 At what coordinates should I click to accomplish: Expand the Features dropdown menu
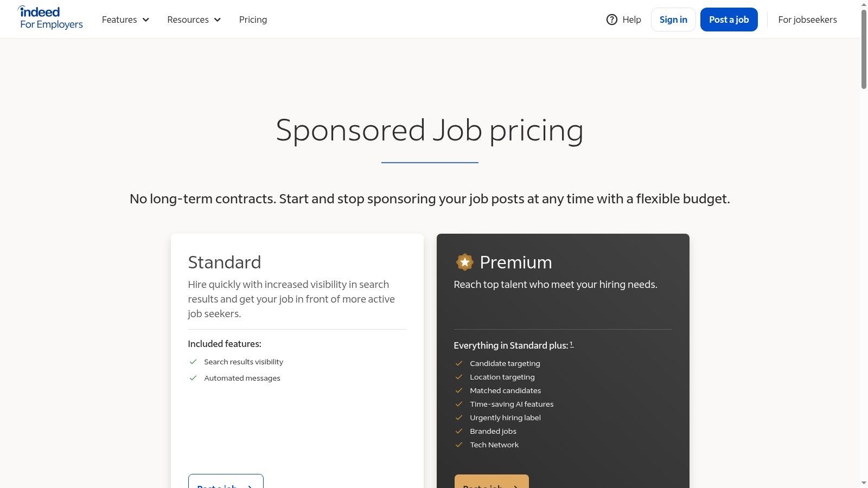(x=125, y=20)
